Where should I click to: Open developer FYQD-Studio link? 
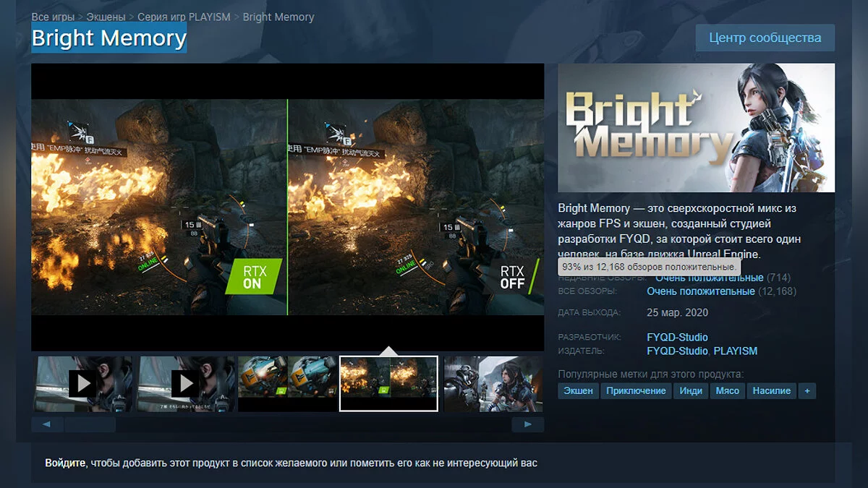tap(677, 338)
